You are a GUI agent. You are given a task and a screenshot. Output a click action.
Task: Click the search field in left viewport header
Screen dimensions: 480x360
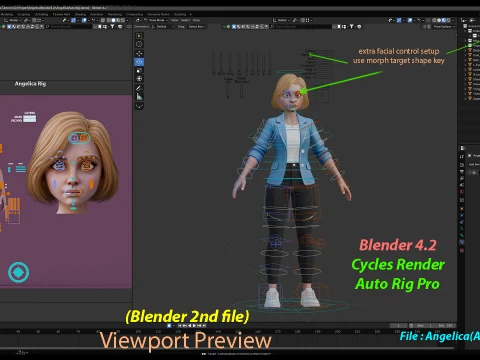point(68,27)
